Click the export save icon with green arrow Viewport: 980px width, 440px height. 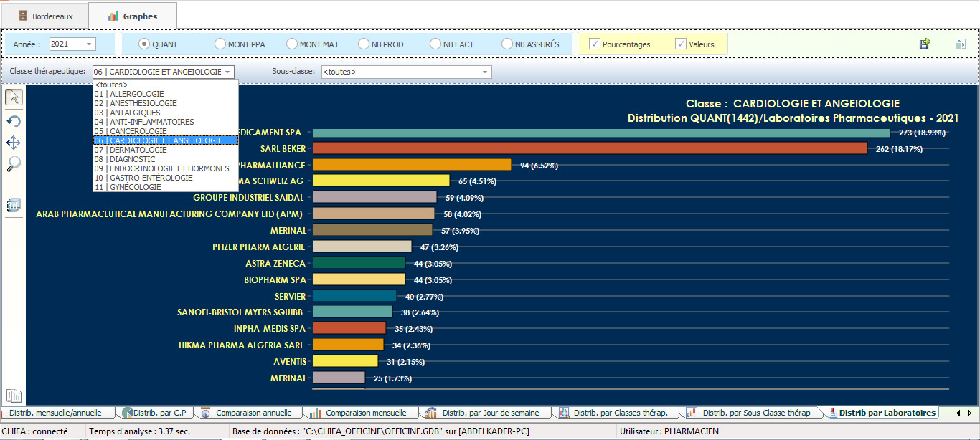[x=925, y=44]
